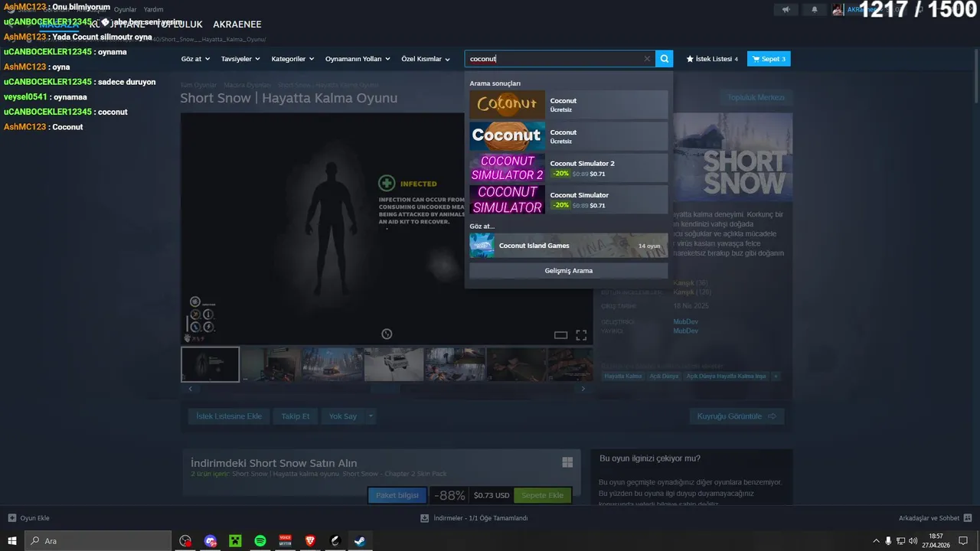Expand the Tavsiyeler dropdown menu
The height and width of the screenshot is (551, 980).
pos(240,59)
